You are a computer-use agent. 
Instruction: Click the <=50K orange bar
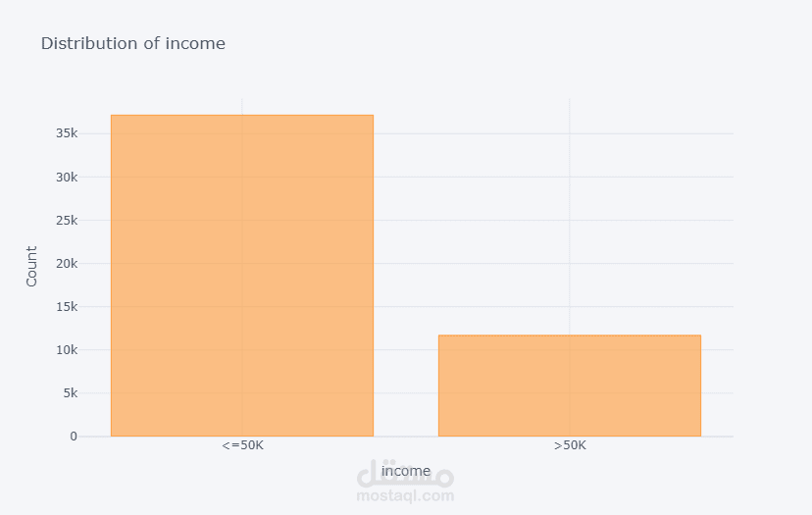click(241, 275)
